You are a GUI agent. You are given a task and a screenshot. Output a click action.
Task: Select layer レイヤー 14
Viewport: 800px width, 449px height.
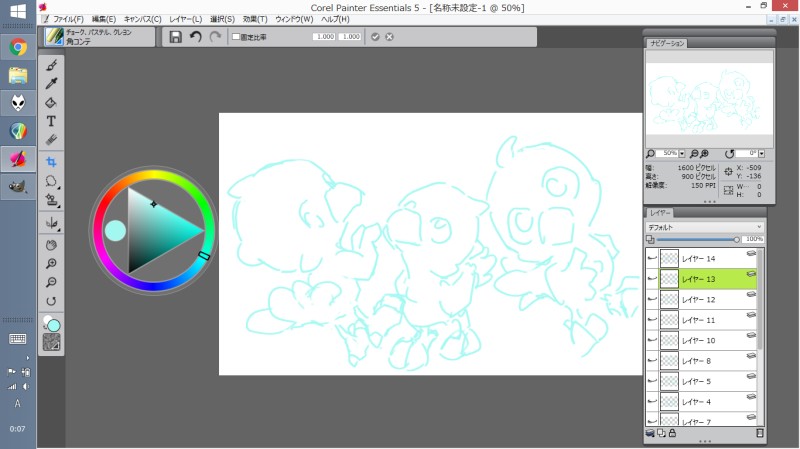pos(709,259)
